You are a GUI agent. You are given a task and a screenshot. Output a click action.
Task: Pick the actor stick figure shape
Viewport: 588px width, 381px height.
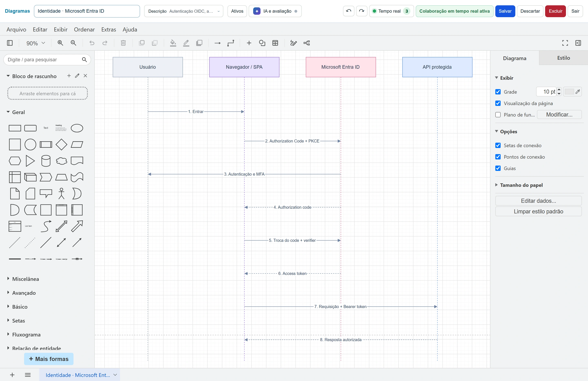tap(61, 194)
